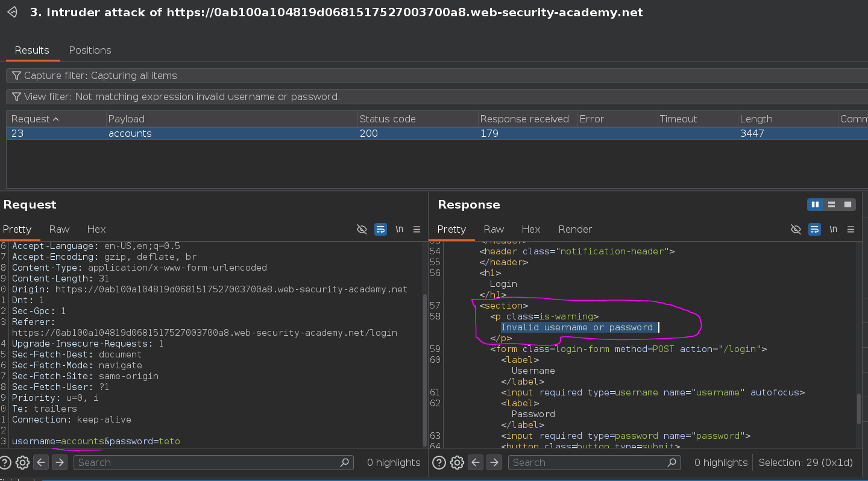Toggle line wrap icon in Request panel

(380, 229)
